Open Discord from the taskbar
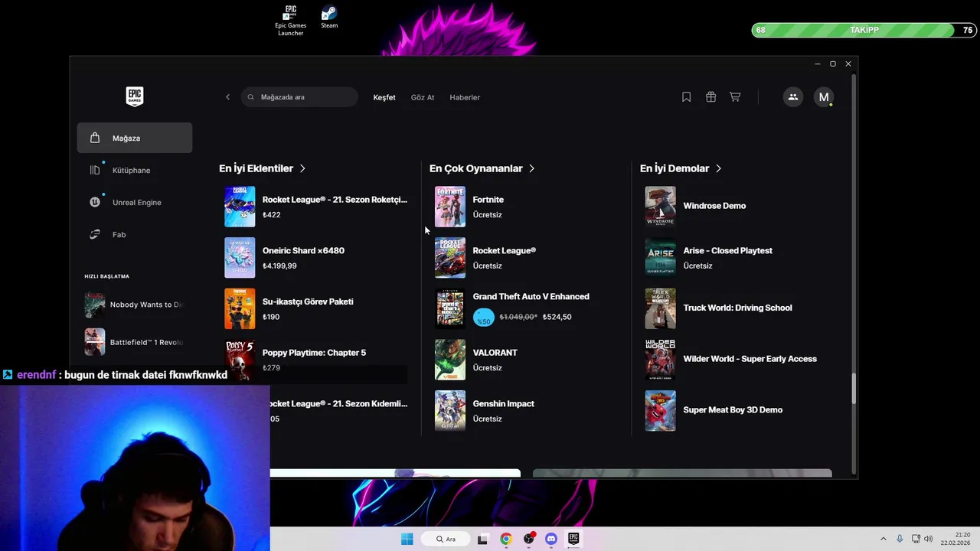This screenshot has width=980, height=551. pyautogui.click(x=551, y=539)
